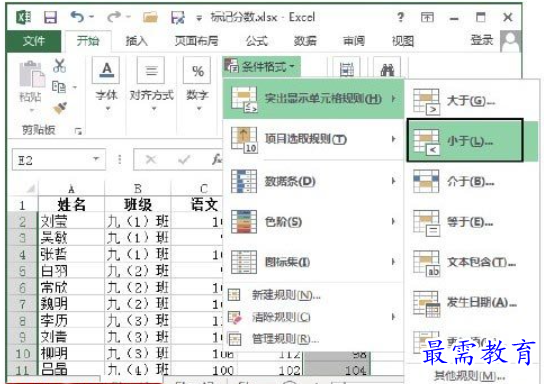Click the Select All corner triangle
The image size is (544, 384).
click(x=30, y=188)
